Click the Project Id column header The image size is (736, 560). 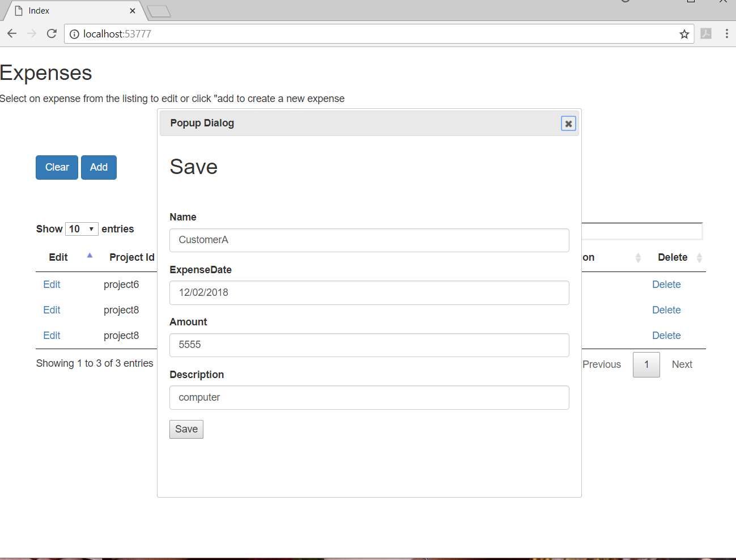pyautogui.click(x=132, y=257)
